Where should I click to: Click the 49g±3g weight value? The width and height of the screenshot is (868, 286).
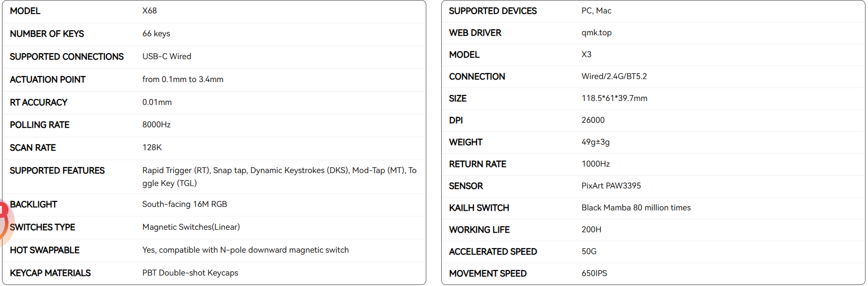pyautogui.click(x=595, y=142)
